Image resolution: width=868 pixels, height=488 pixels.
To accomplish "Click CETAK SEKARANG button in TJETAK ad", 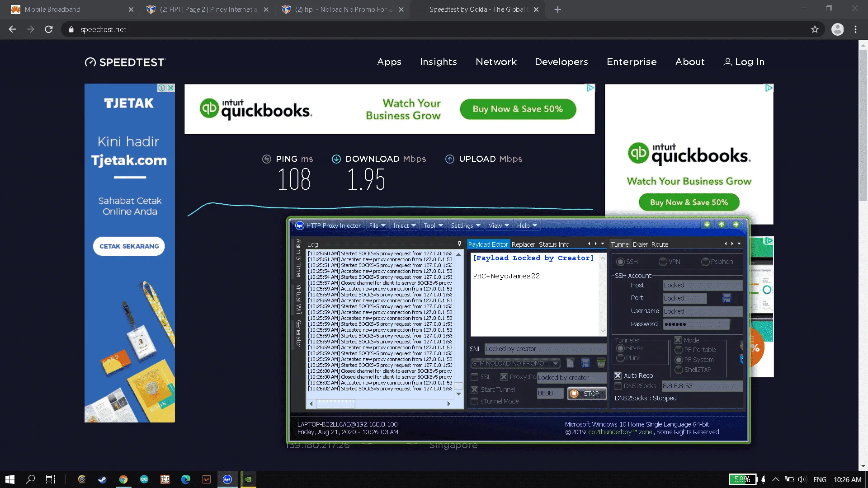I will (129, 246).
